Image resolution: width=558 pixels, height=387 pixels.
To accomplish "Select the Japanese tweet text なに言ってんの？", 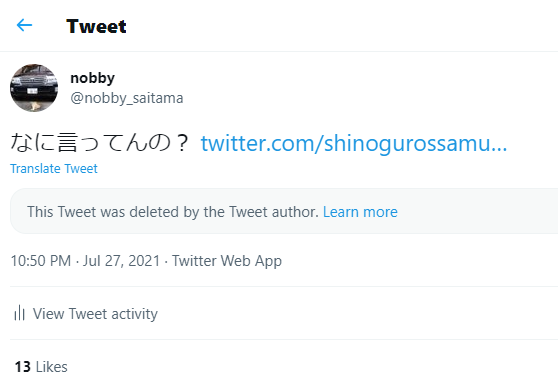I will tap(100, 143).
